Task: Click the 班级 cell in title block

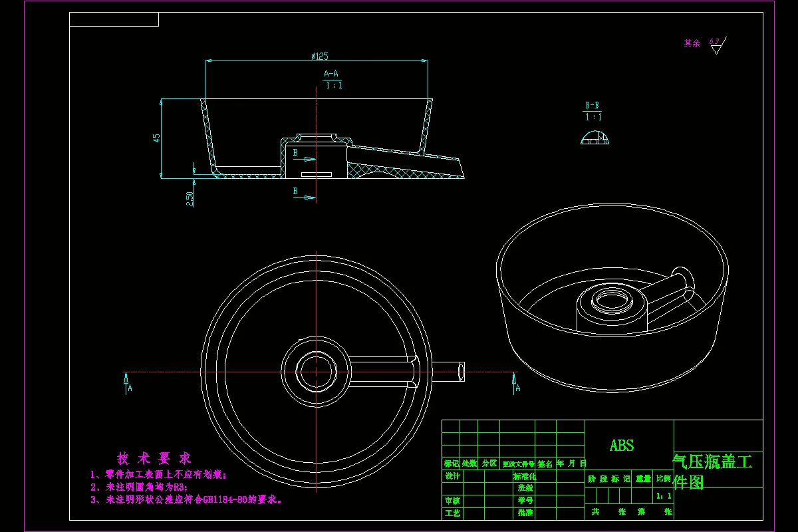Action: [525, 488]
